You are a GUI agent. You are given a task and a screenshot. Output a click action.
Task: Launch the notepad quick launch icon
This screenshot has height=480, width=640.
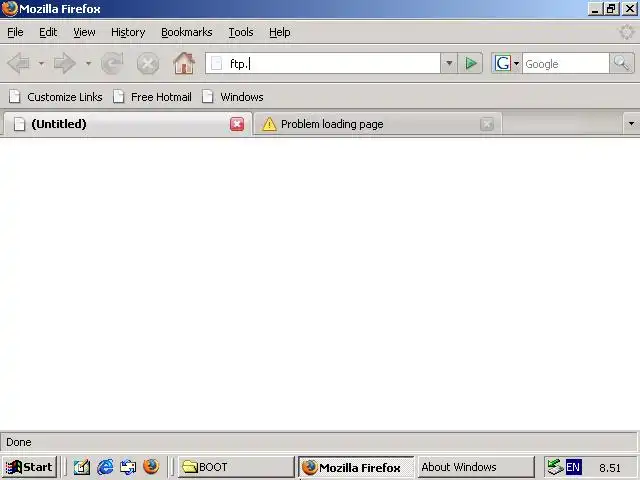click(82, 467)
